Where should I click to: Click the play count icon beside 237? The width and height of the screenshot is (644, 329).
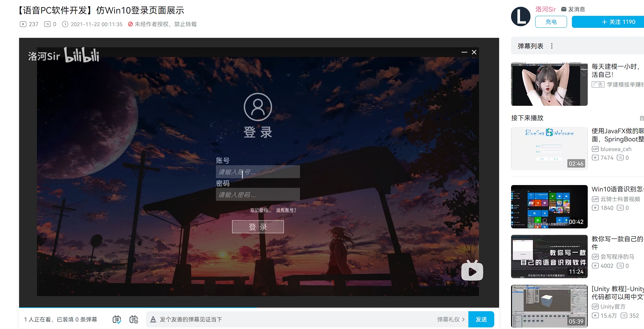(x=23, y=24)
